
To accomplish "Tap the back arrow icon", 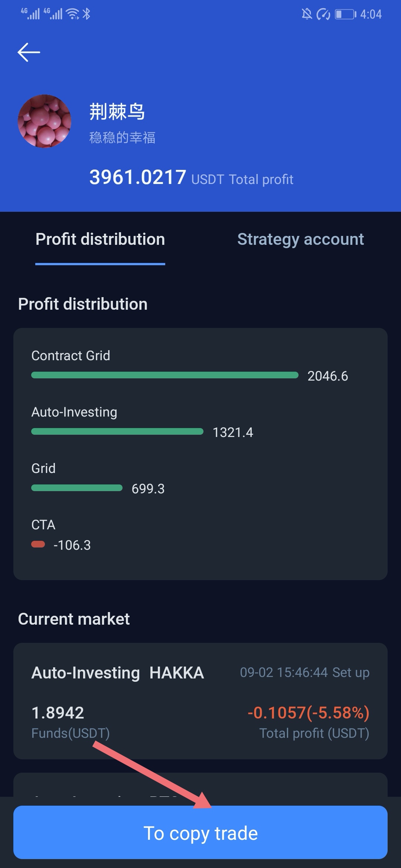I will 29,52.
